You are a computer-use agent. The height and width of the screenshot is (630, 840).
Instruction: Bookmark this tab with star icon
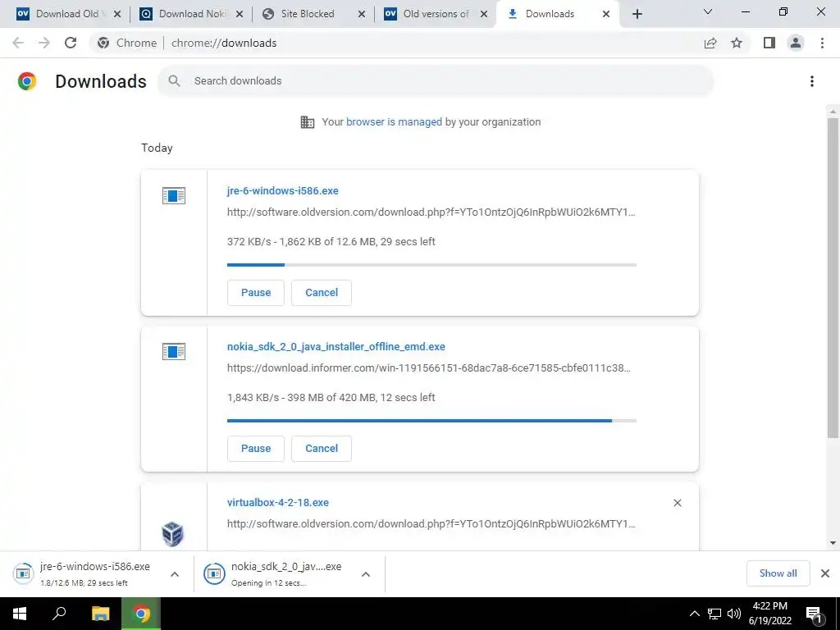point(737,43)
